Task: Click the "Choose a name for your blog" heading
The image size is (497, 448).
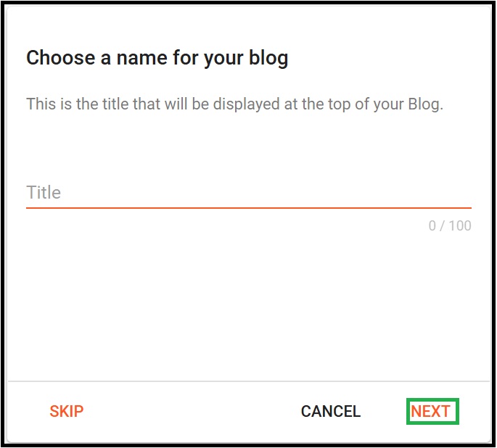Action: [x=157, y=58]
